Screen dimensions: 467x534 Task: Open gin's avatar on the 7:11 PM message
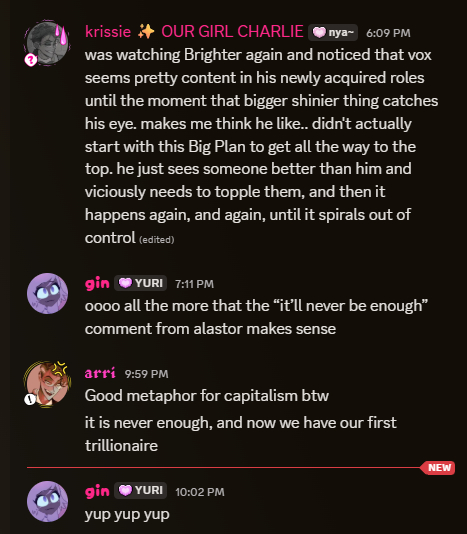[x=47, y=293]
